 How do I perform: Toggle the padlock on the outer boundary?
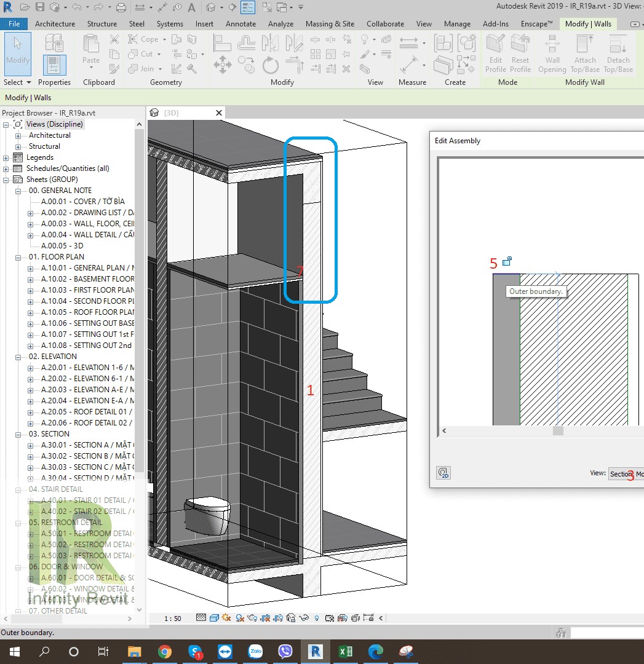coord(507,261)
